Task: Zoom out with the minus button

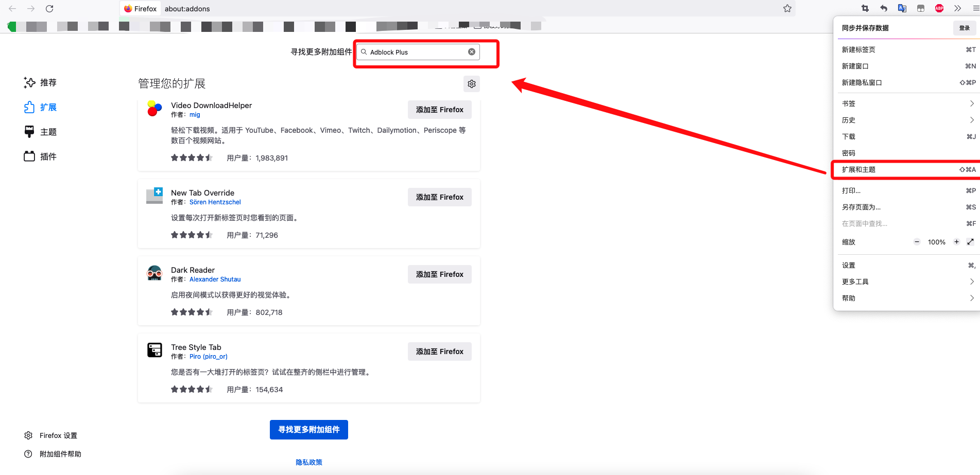Action: tap(917, 242)
